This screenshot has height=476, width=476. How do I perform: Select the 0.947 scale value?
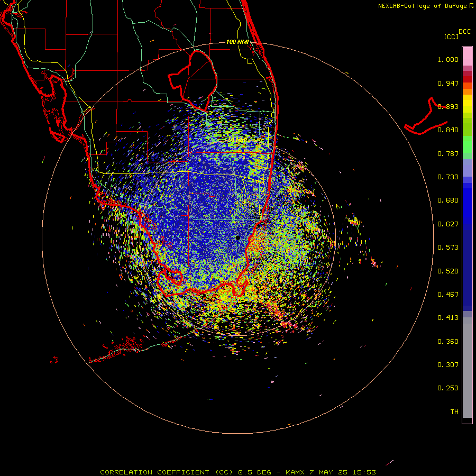[448, 83]
